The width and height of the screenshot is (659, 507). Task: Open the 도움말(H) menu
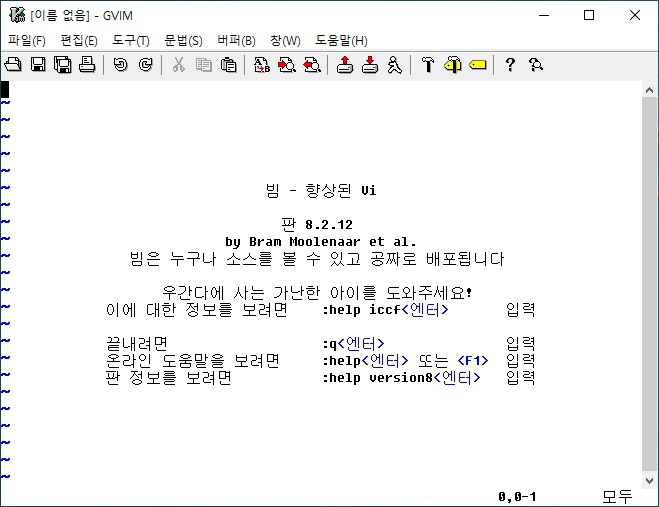pos(341,40)
